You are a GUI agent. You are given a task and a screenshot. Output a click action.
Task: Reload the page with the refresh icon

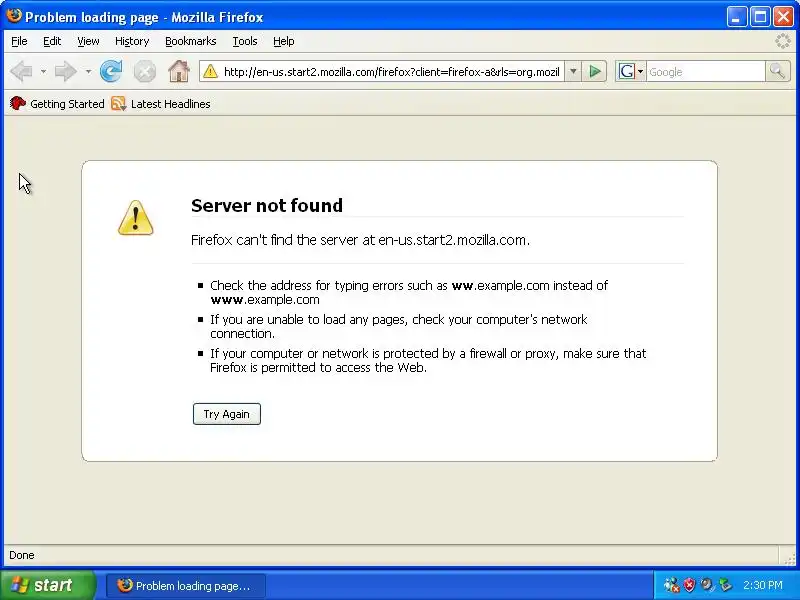pyautogui.click(x=111, y=71)
